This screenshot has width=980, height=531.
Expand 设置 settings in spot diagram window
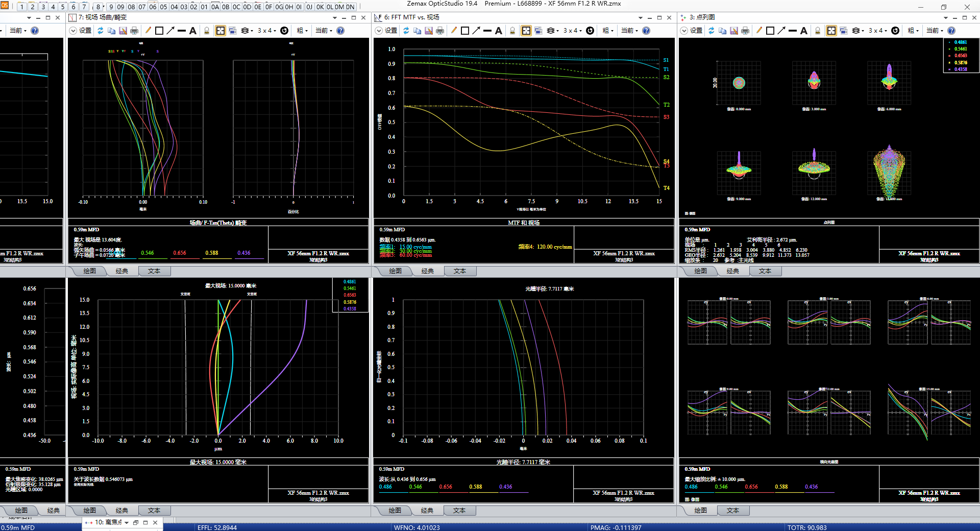point(693,31)
